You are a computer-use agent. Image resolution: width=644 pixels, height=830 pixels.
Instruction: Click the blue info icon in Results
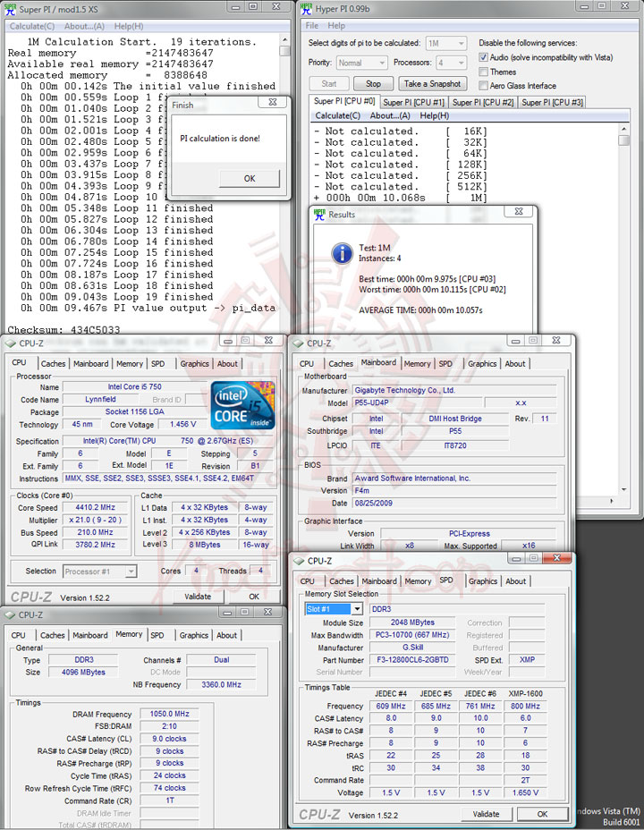pos(343,253)
